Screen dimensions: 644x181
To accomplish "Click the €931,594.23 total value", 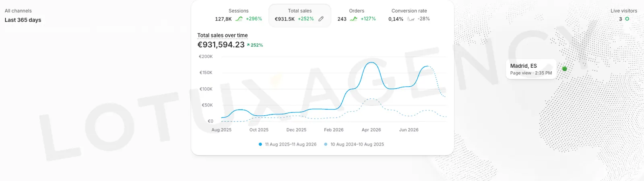I will (221, 45).
